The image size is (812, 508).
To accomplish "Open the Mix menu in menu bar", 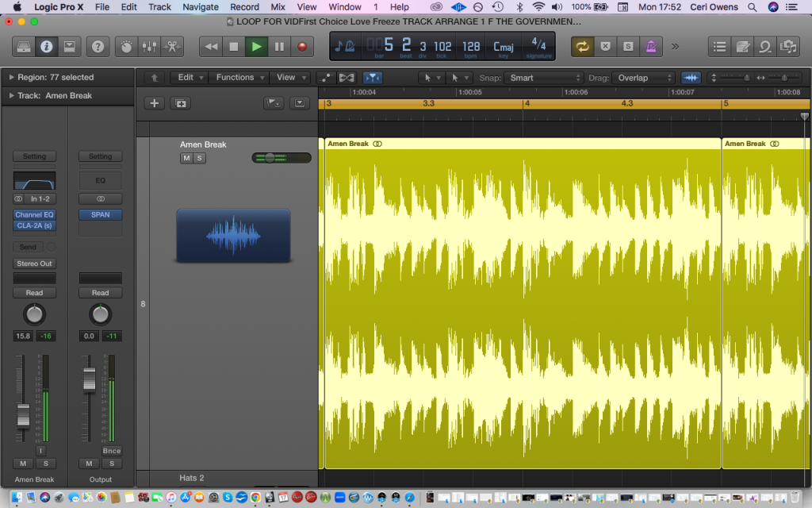I will [x=278, y=7].
